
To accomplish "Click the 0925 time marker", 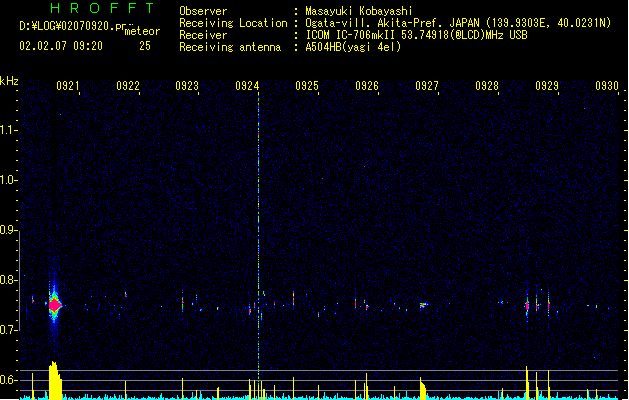I will click(x=307, y=85).
